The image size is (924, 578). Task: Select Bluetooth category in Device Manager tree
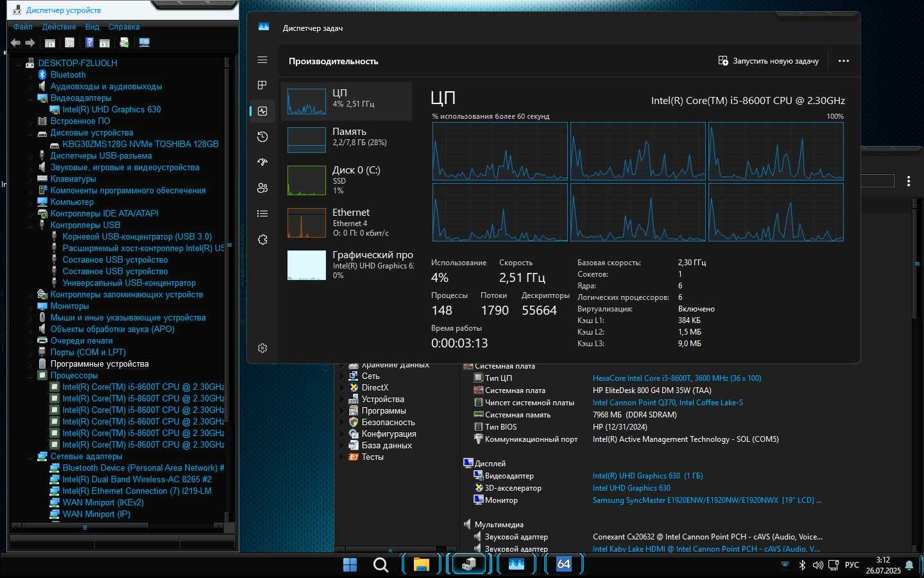pos(68,75)
